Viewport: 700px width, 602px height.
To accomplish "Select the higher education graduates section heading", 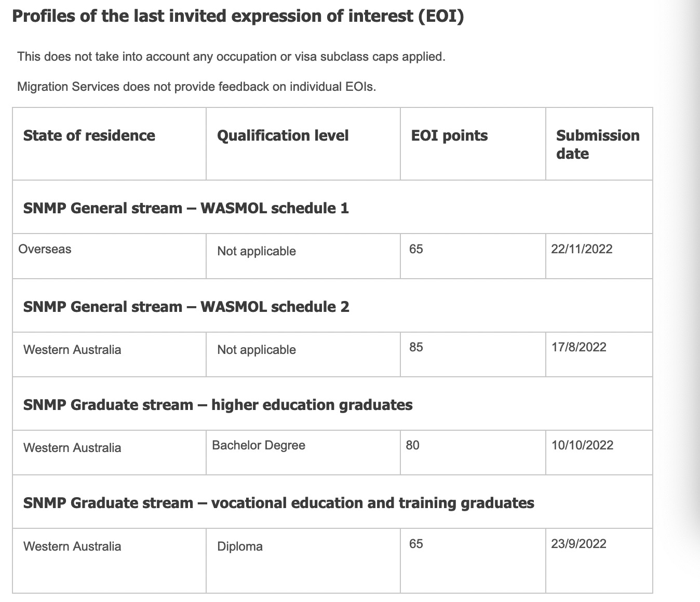I will click(x=218, y=405).
